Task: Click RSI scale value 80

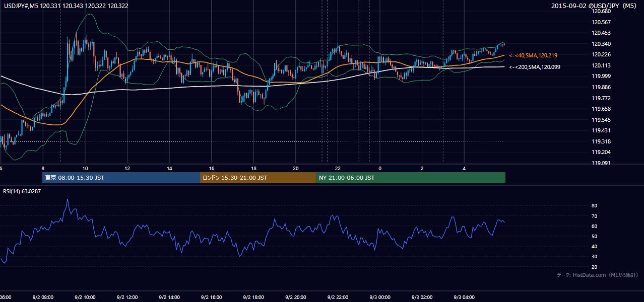Action: (x=594, y=206)
